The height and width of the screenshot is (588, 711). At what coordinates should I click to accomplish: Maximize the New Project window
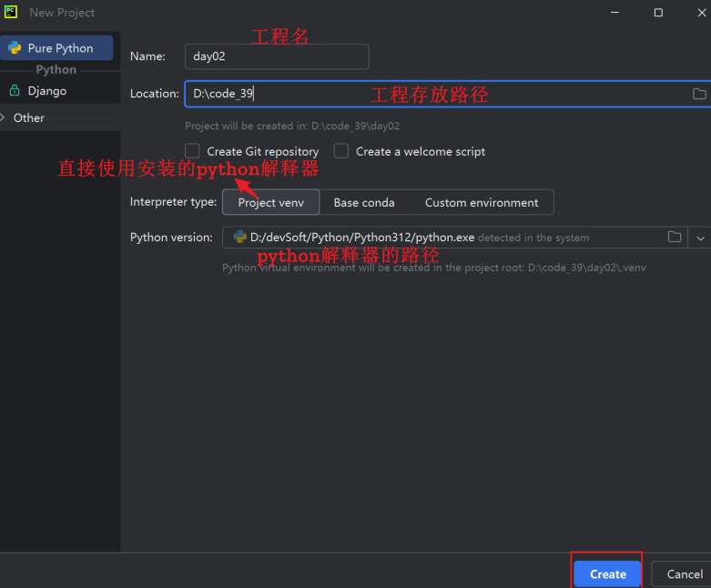point(658,13)
